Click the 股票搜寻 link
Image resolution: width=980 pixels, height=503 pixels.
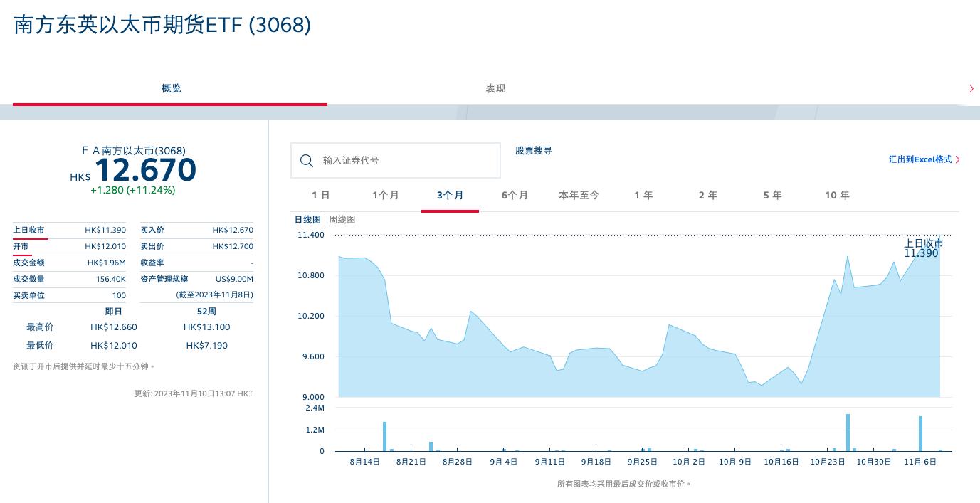pyautogui.click(x=534, y=151)
